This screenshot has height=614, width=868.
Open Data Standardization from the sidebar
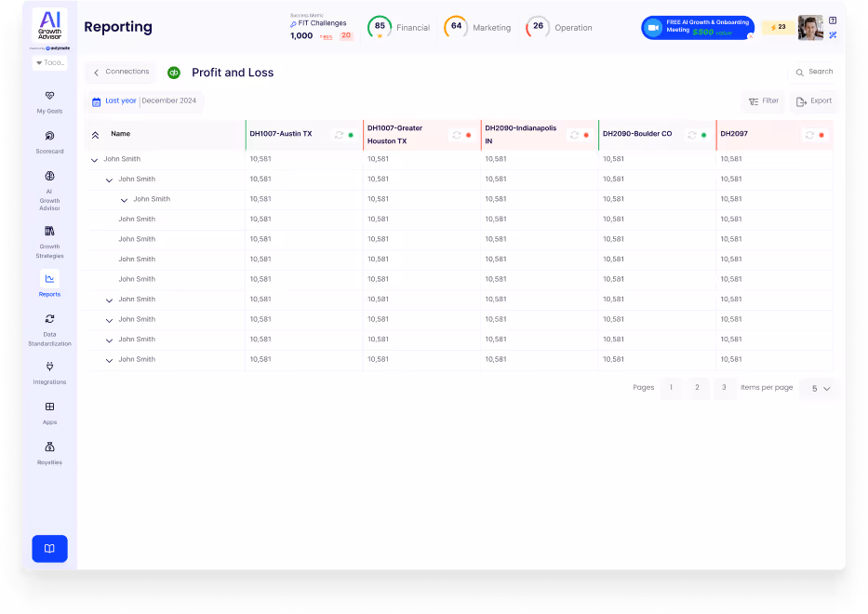pyautogui.click(x=49, y=319)
